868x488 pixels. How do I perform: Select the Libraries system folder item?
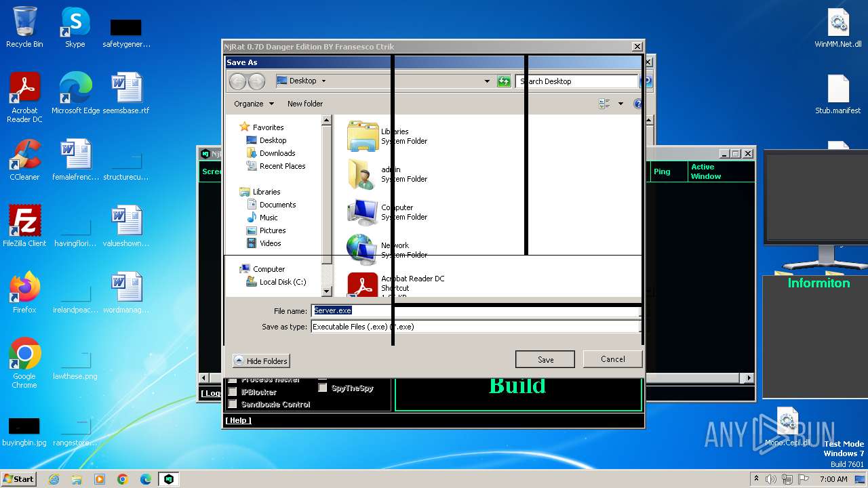point(387,136)
